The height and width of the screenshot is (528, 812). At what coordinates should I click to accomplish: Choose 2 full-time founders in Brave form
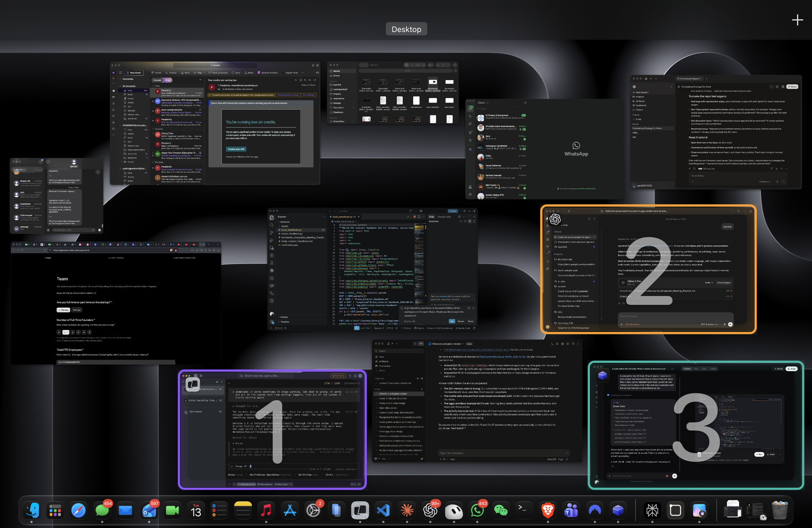pyautogui.click(x=73, y=332)
